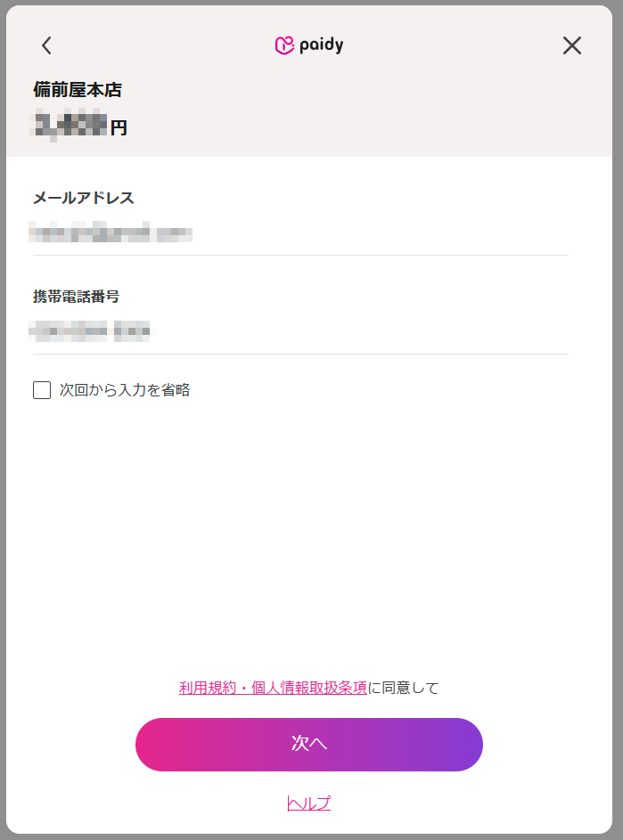
Task: Select the merchant name 備前屋本店
Action: coord(78,90)
